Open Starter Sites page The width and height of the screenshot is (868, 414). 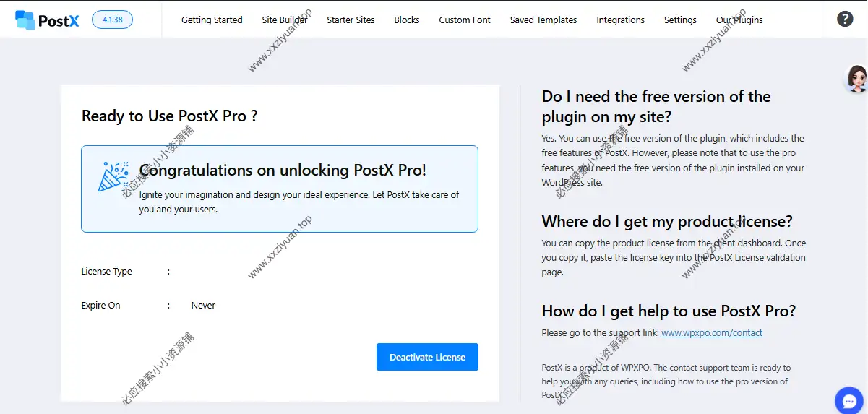(351, 20)
